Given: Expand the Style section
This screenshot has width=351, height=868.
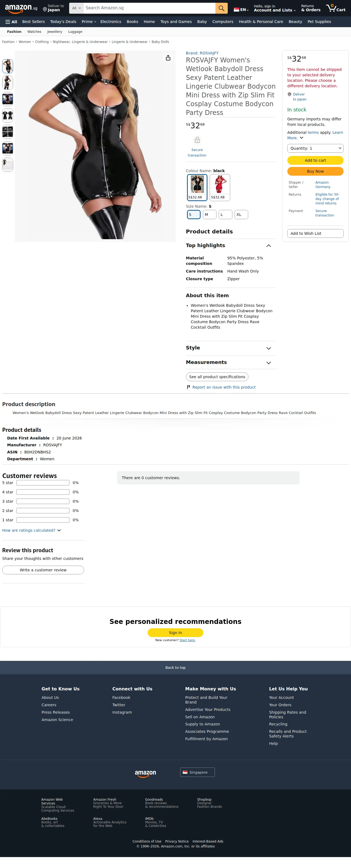Looking at the screenshot, I should pyautogui.click(x=230, y=348).
